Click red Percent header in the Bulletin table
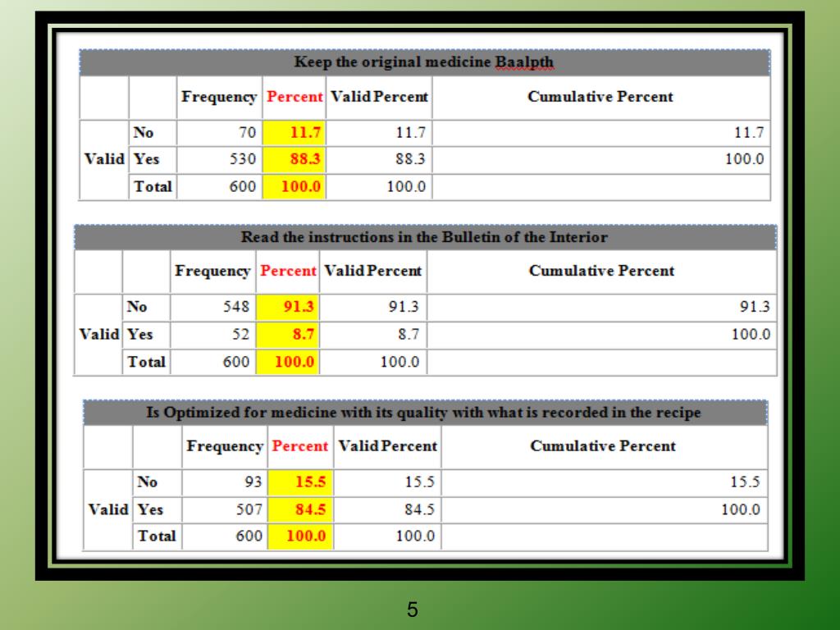Viewport: 840px width, 630px height. click(288, 271)
